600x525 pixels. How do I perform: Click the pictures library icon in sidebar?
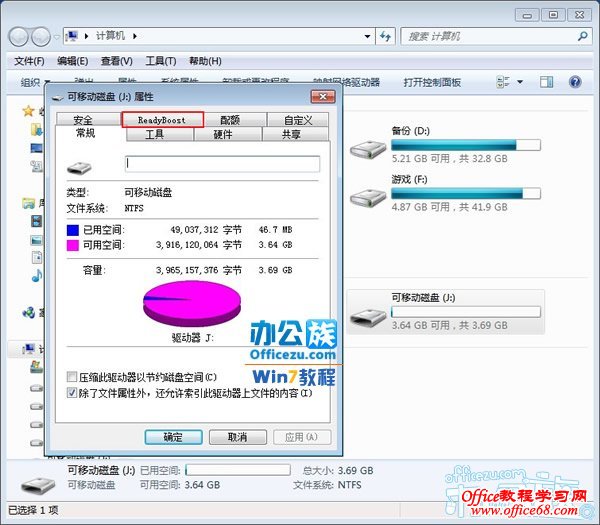coord(37,240)
